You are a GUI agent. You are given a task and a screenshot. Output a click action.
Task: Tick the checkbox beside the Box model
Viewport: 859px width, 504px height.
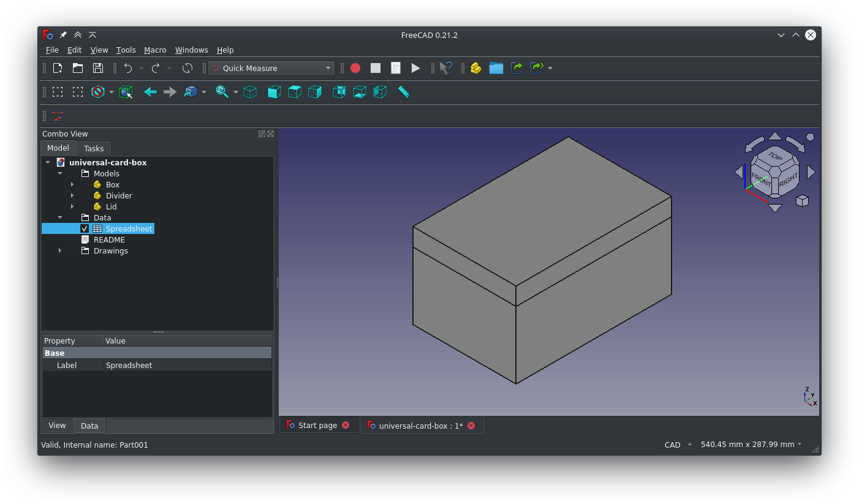pos(85,184)
